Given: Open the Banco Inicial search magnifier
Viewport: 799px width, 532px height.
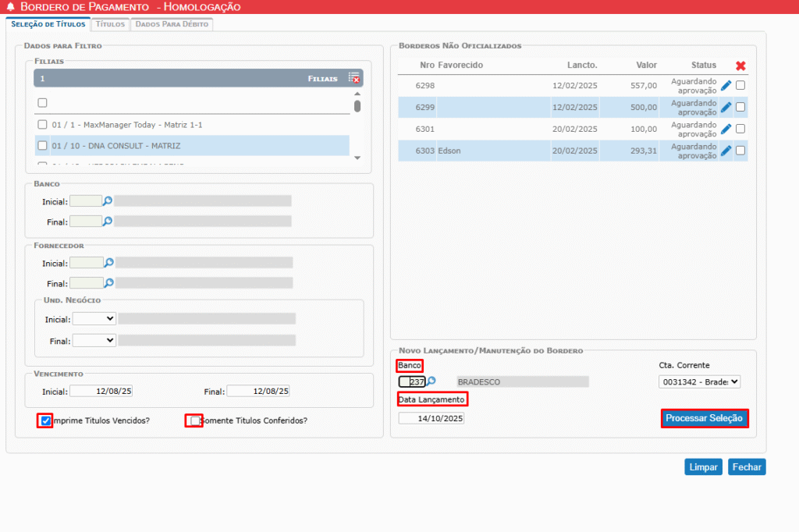Looking at the screenshot, I should click(108, 200).
